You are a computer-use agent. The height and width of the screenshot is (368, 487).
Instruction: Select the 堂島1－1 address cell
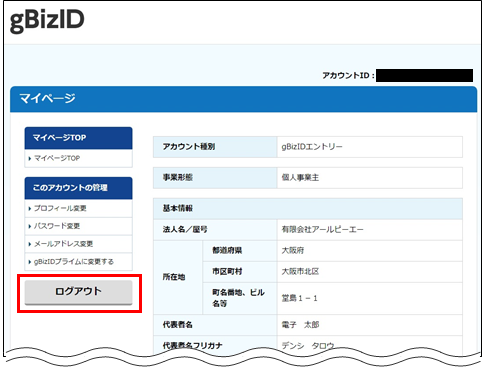pos(370,298)
